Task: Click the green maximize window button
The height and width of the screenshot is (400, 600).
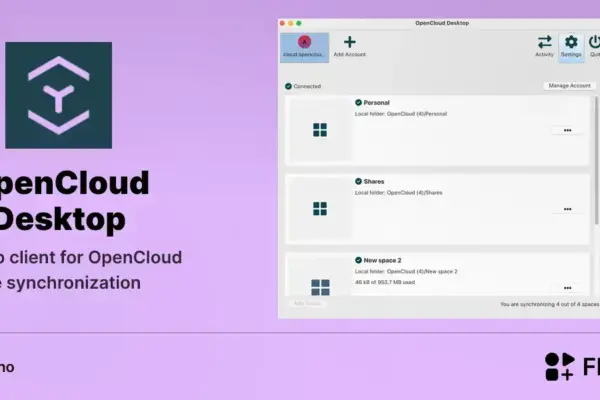Action: click(x=299, y=23)
